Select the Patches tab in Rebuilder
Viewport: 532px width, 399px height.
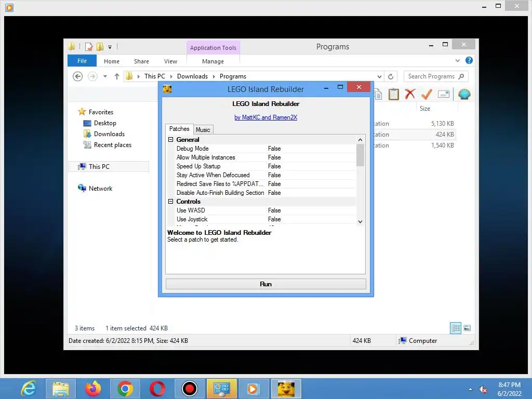[179, 129]
